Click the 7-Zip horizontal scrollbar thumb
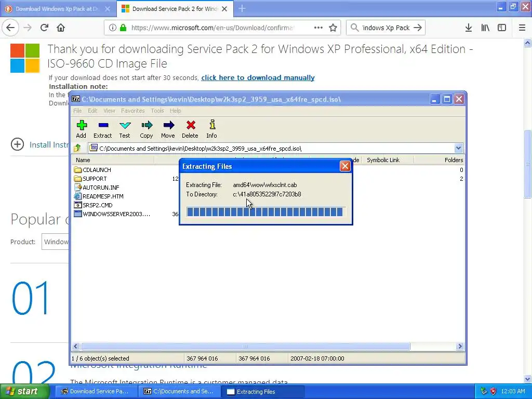This screenshot has width=532, height=399. click(245, 346)
